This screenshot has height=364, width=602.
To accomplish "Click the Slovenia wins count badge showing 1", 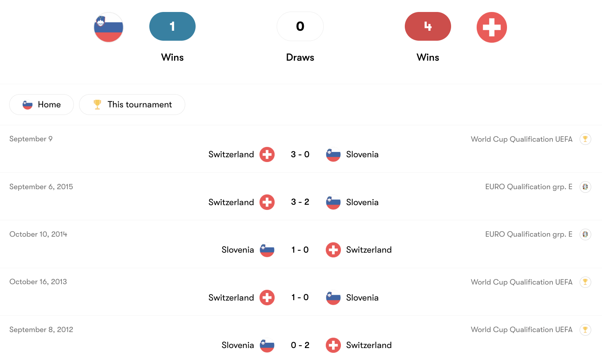I will [x=172, y=26].
